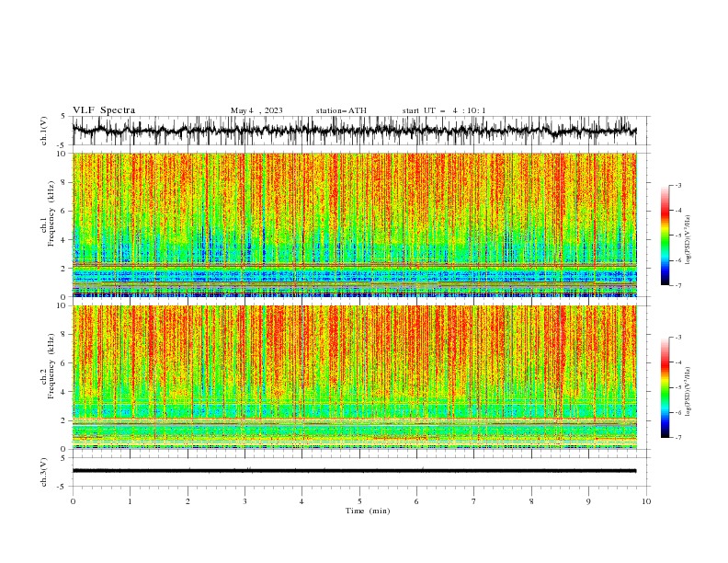The width and height of the screenshot is (728, 563).
Task: Click the ch.1 voltage waveform trace
Action: coord(354,131)
